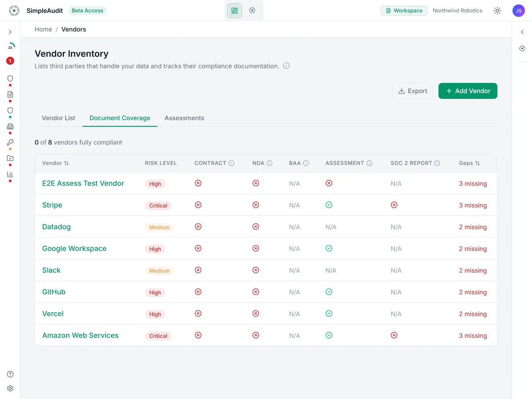Collapse the right panel with the chevron
532x399 pixels.
(x=522, y=32)
